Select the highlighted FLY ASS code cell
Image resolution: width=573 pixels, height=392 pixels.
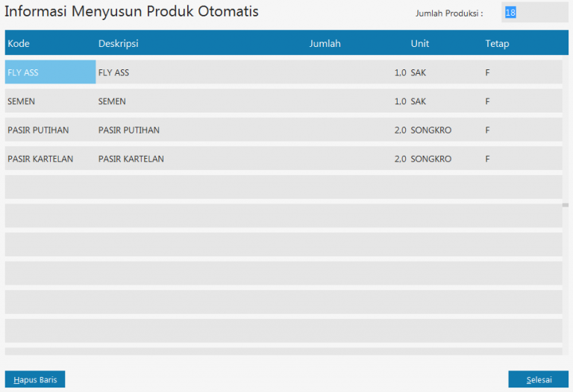point(50,72)
